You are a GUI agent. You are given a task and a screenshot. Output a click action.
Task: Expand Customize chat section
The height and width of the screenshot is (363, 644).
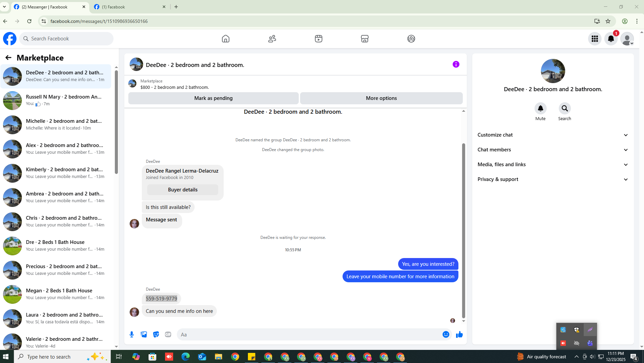point(553,135)
